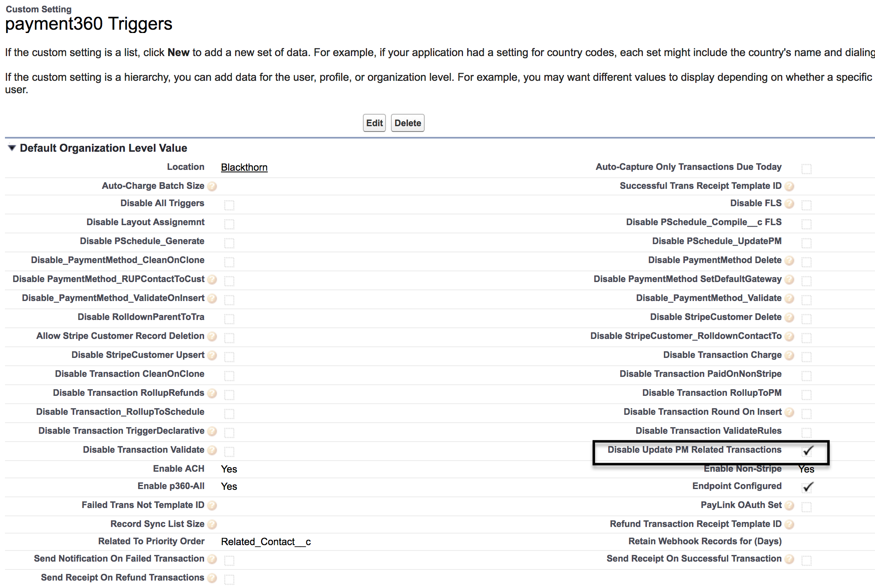
Task: Click help icon for Disable Transaction TriggerDeclarative
Action: click(212, 431)
